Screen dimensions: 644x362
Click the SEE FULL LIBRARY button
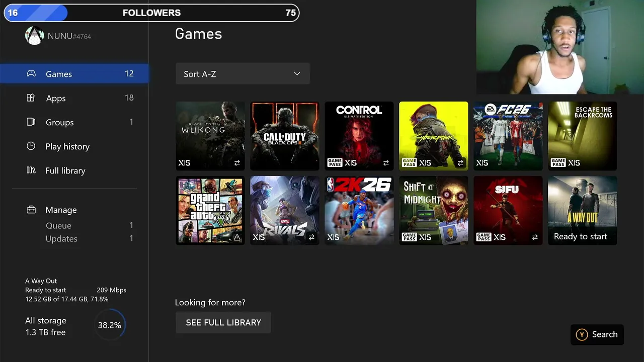(x=223, y=322)
